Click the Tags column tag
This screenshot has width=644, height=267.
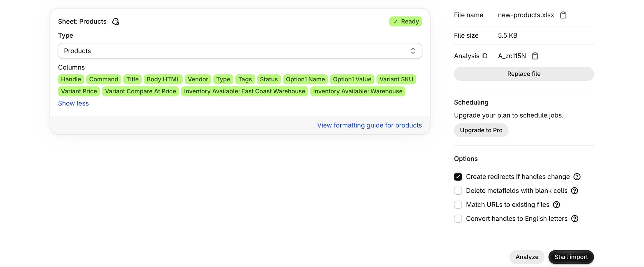click(x=245, y=79)
